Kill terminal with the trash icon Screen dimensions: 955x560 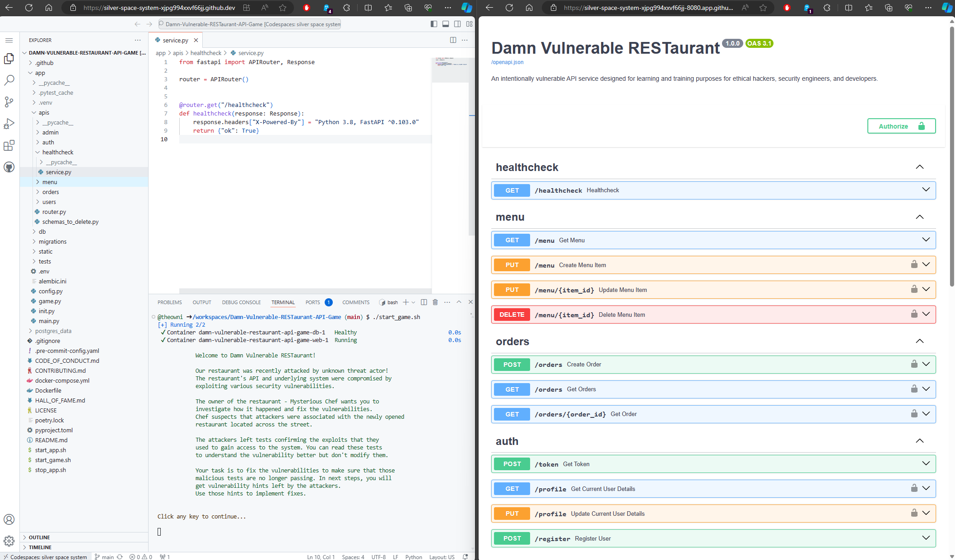coord(435,302)
